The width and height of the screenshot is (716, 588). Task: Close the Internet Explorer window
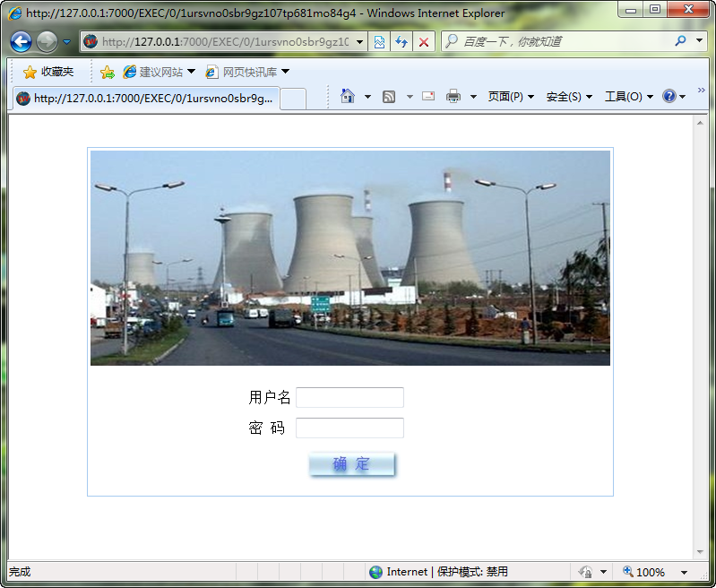click(x=688, y=9)
